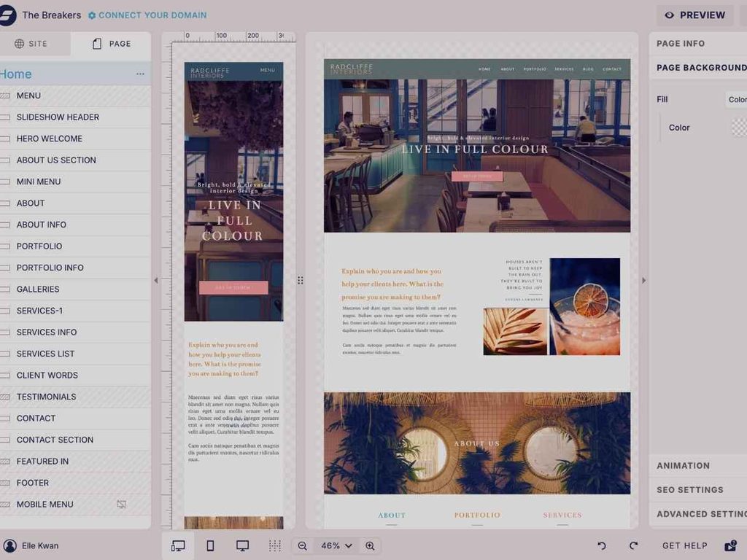Click the palm leaf photo in desktop preview
Screen dimensions: 747x560
click(516, 332)
